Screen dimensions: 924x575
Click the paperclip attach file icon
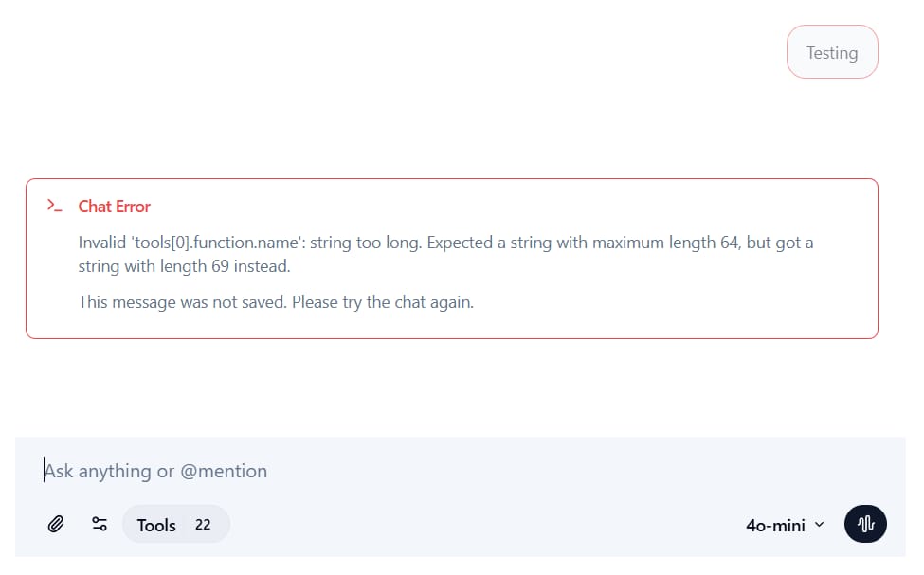point(56,524)
